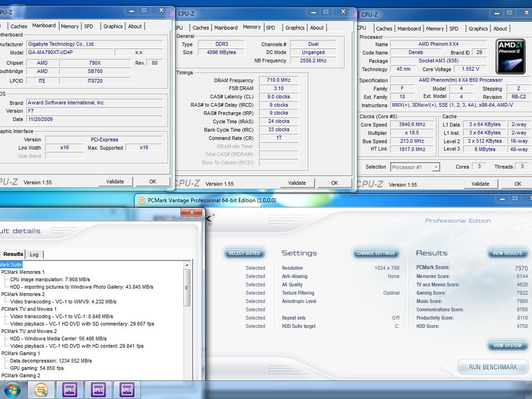
Task: Click the View System button
Action: (x=508, y=345)
